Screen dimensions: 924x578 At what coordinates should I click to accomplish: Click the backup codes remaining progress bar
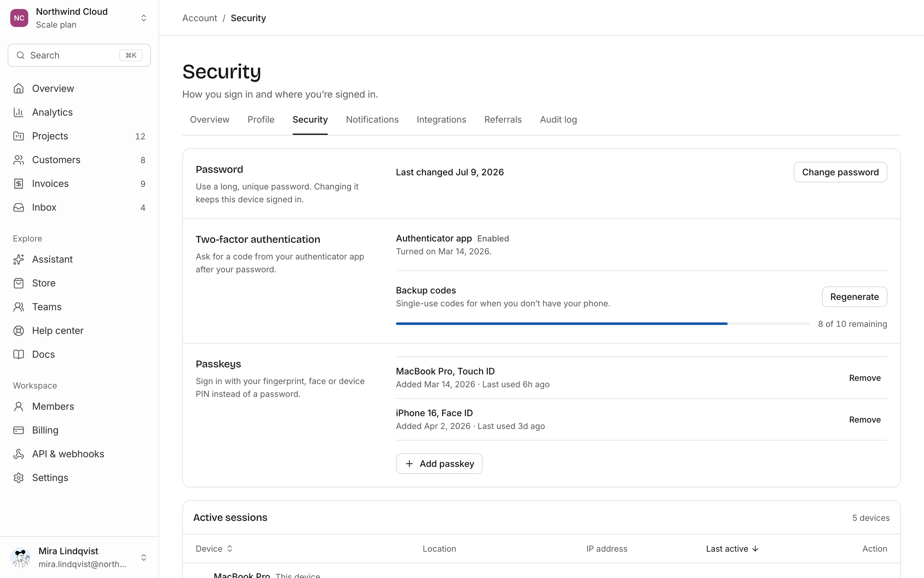click(x=603, y=324)
